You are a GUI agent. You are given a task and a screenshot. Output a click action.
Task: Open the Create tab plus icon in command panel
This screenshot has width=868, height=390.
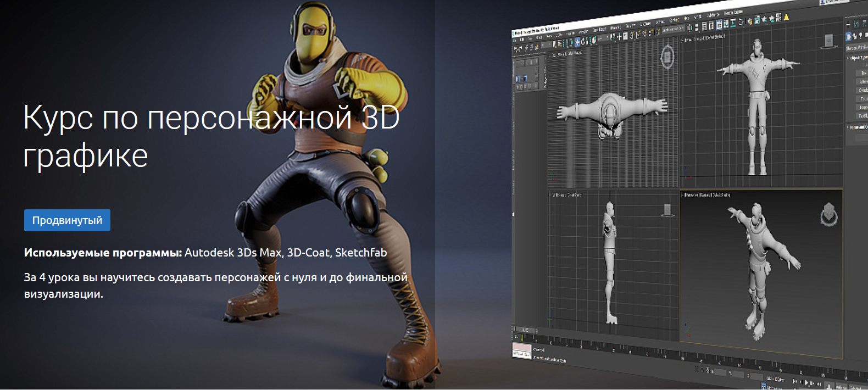click(849, 24)
